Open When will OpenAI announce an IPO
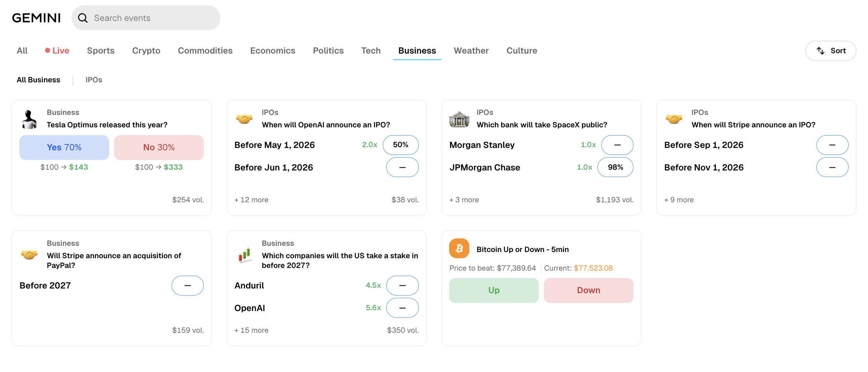 (326, 125)
